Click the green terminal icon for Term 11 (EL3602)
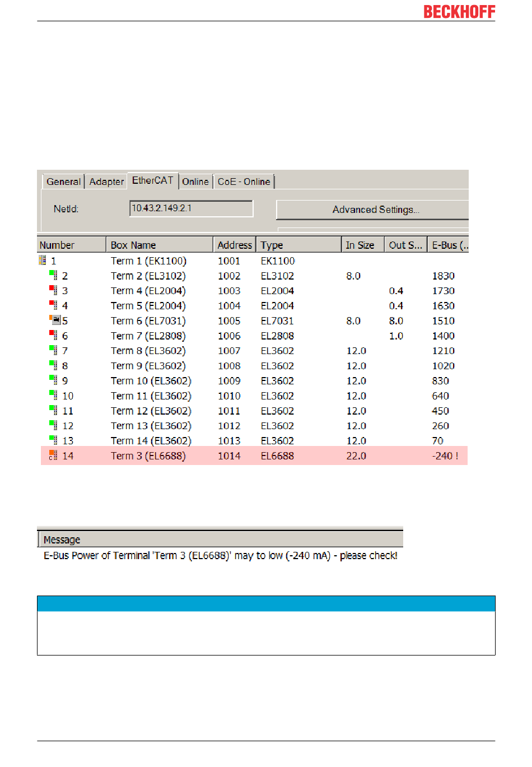 pos(53,395)
